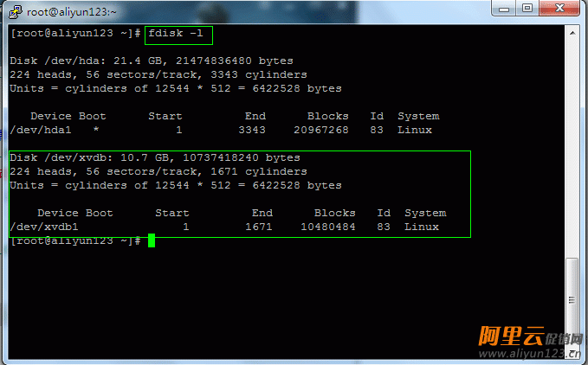Open the PuTTY system menu icon

click(14, 9)
